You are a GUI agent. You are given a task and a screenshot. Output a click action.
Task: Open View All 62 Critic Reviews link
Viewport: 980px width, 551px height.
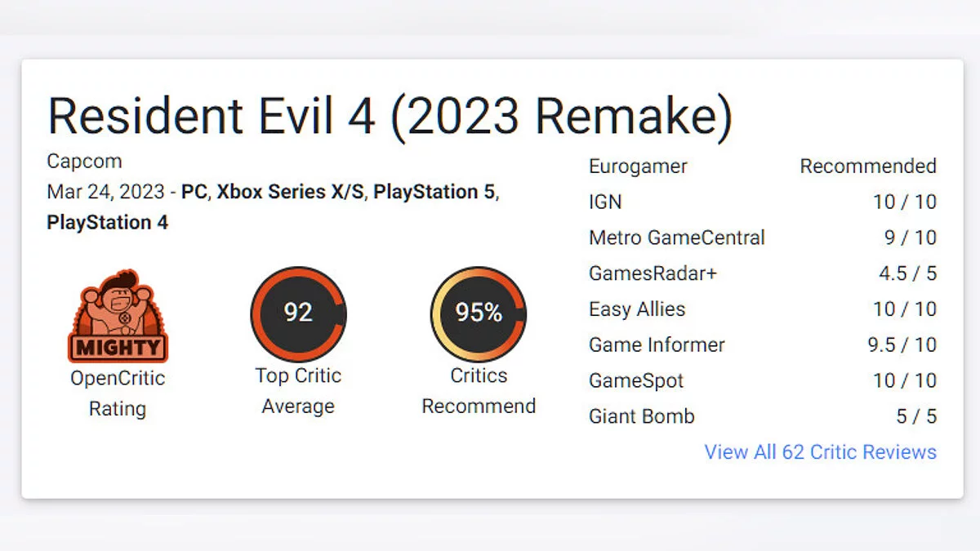coord(820,452)
